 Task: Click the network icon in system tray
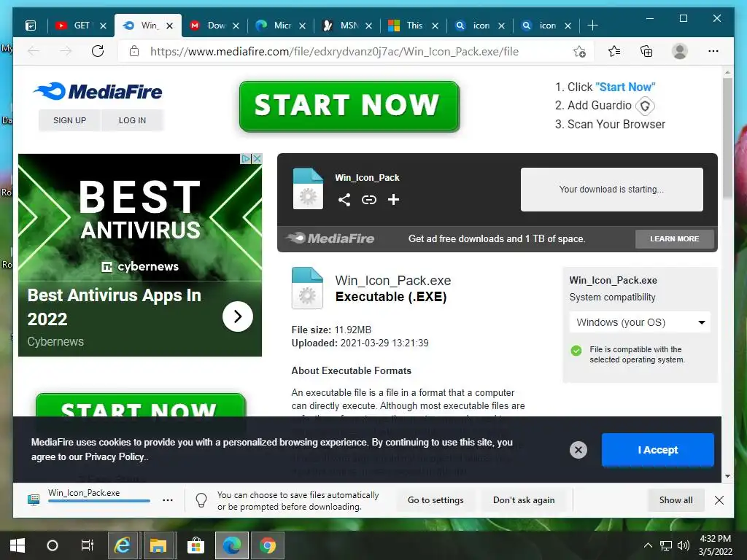coord(665,545)
